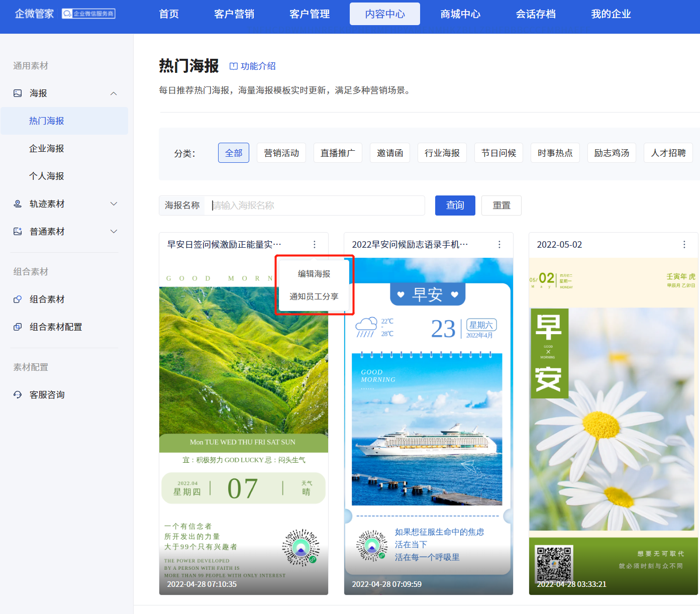700x614 pixels.
Task: Filter by 时事热点 category
Action: pyautogui.click(x=555, y=153)
